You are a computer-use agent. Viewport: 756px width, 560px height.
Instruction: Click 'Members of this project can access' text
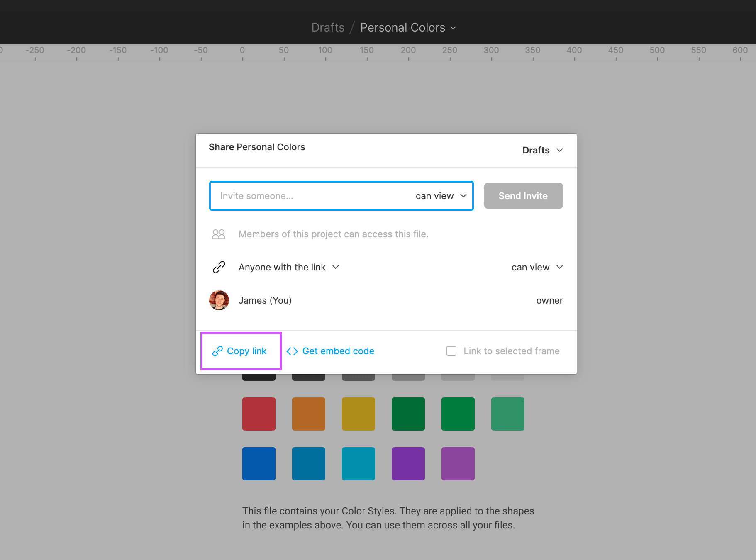coord(334,234)
